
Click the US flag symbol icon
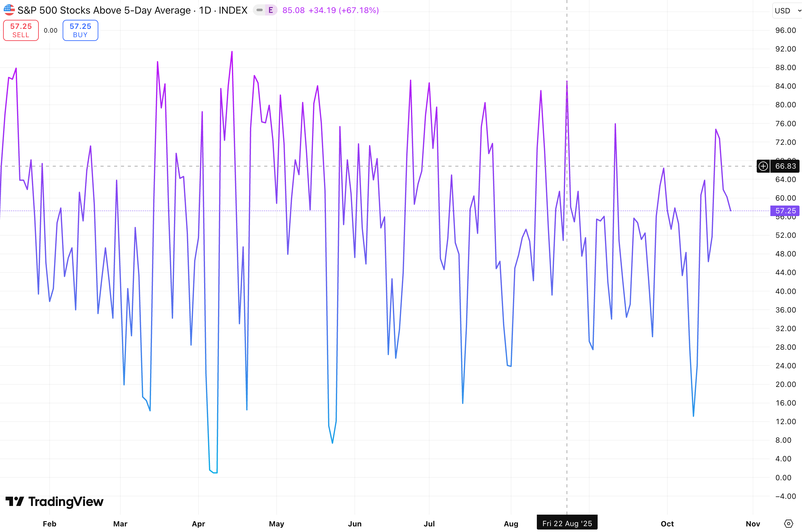[9, 10]
